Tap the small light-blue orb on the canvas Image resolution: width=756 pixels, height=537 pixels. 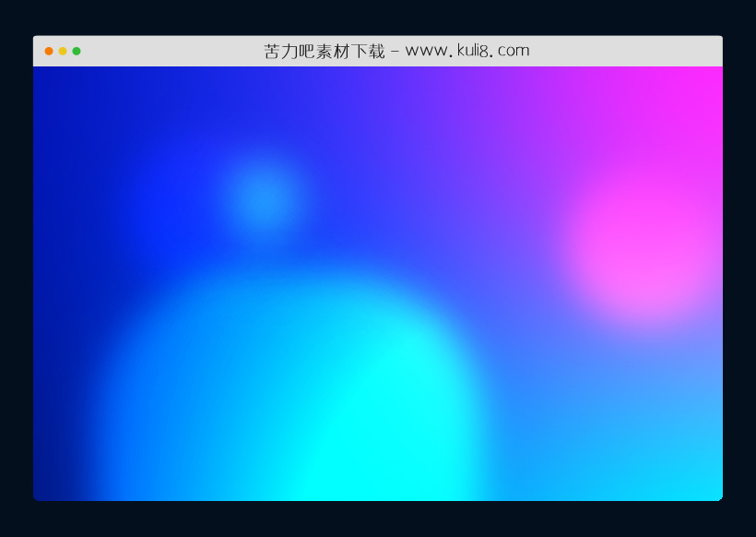tap(262, 197)
